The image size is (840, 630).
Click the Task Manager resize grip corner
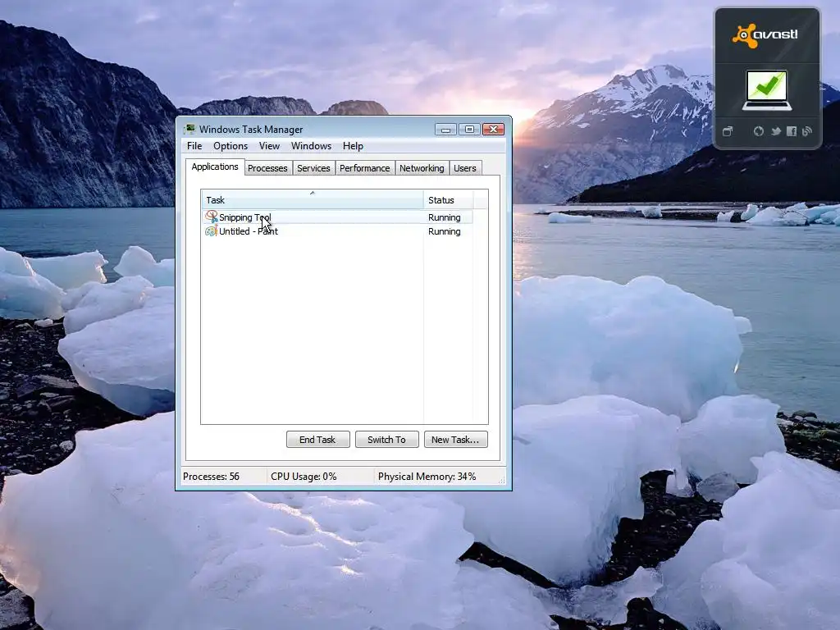(502, 481)
